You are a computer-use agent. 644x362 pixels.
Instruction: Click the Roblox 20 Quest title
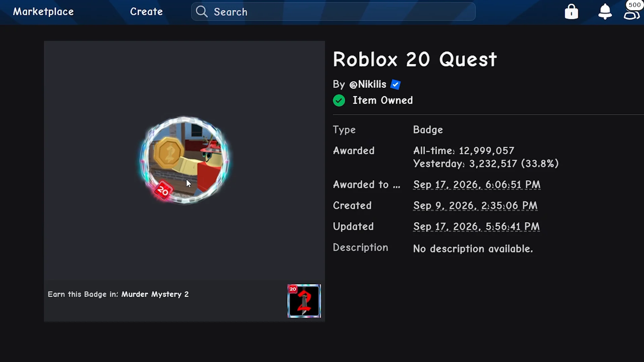(415, 60)
